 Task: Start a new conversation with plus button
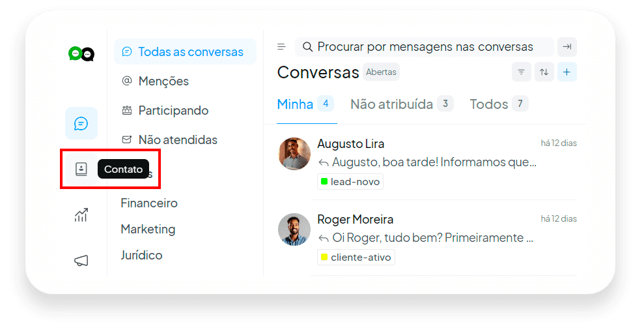click(567, 72)
